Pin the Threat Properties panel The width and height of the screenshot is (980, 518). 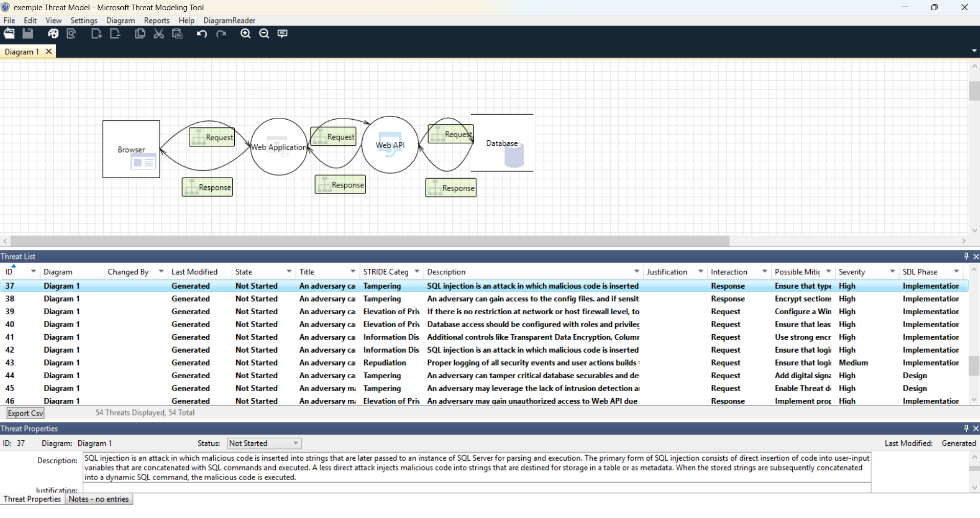coord(966,428)
